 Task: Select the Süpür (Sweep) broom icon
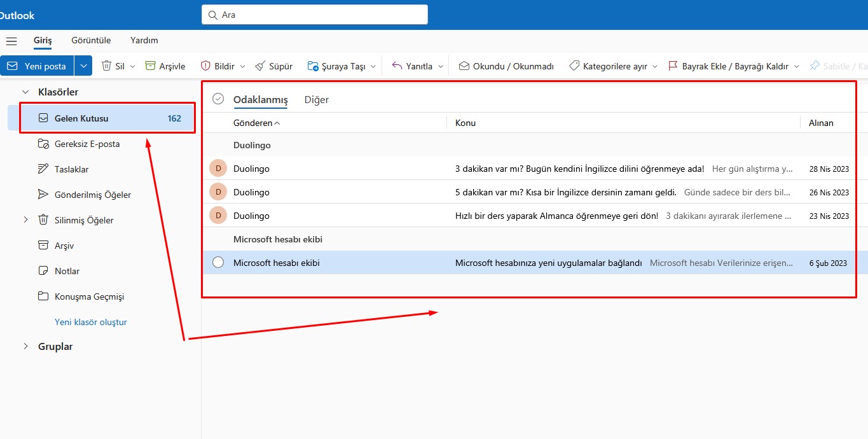click(259, 66)
